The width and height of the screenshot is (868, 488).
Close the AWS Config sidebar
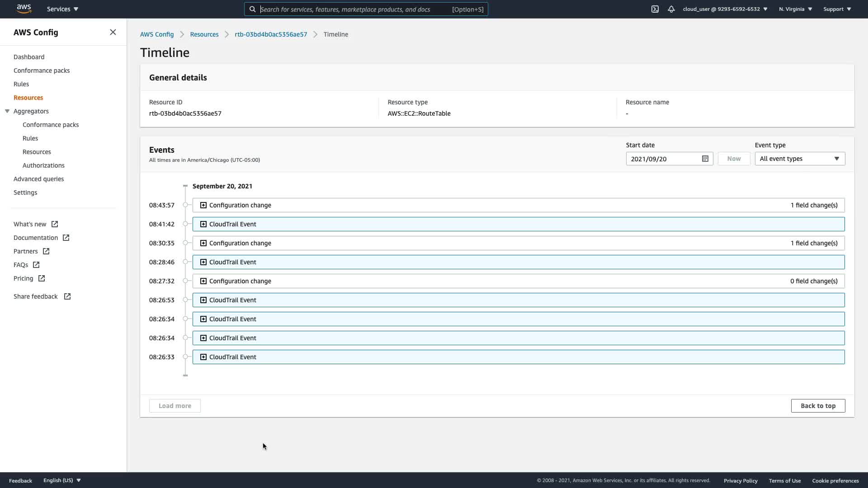113,32
